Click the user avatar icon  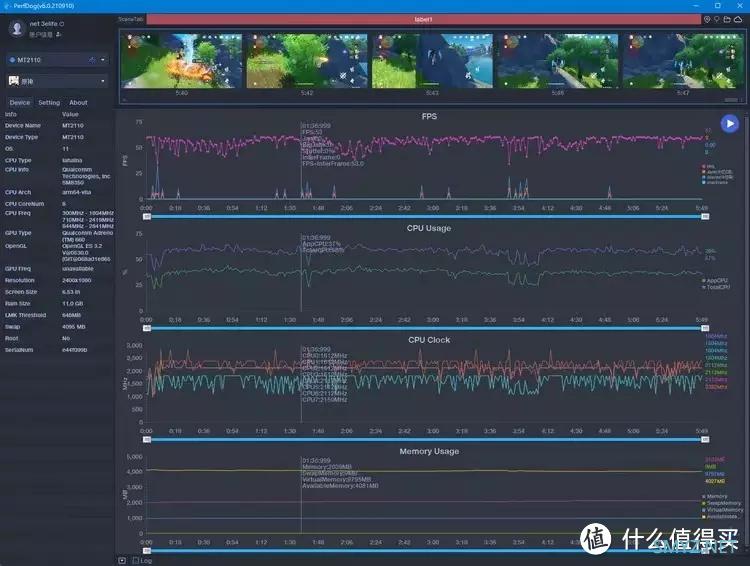(17, 28)
